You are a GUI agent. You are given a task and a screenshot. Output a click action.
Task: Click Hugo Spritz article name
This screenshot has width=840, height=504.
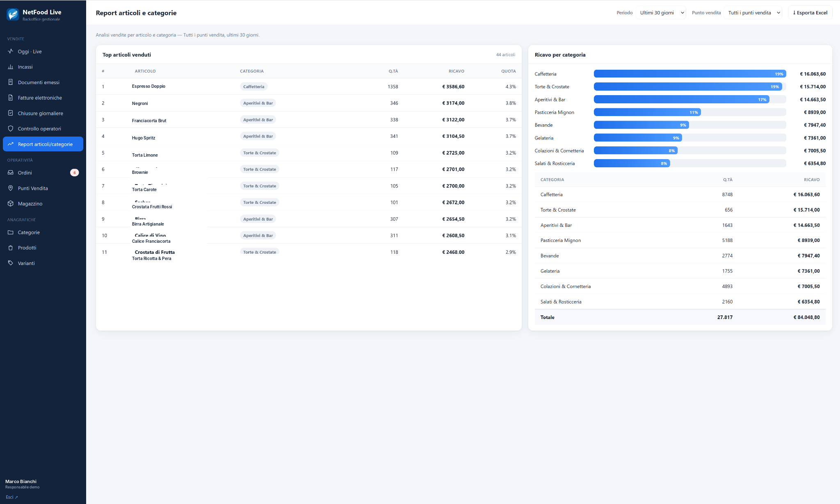tap(144, 138)
